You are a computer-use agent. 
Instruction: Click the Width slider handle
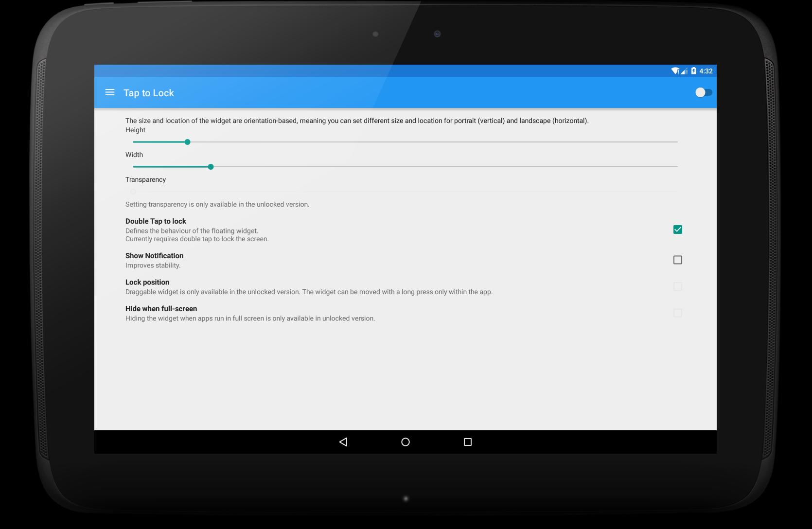(211, 167)
